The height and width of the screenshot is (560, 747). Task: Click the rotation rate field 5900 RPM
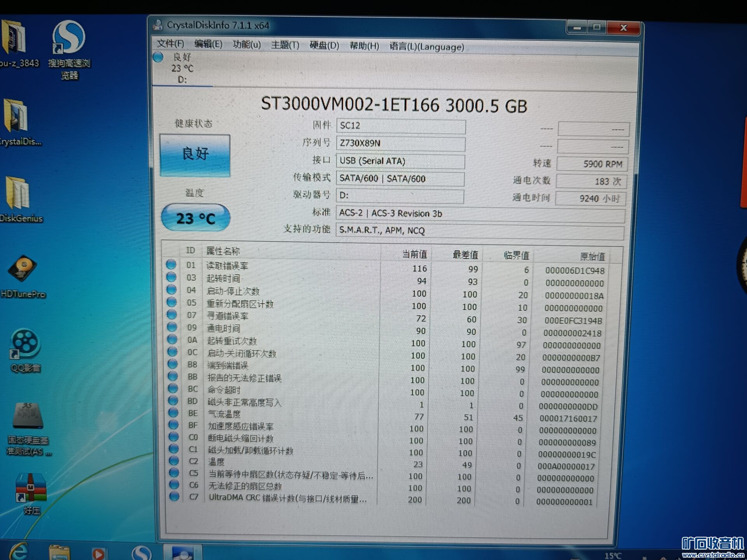coord(592,164)
